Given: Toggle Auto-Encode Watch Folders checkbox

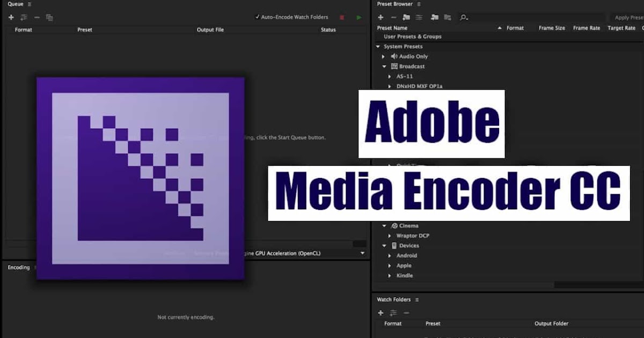Looking at the screenshot, I should coord(258,17).
